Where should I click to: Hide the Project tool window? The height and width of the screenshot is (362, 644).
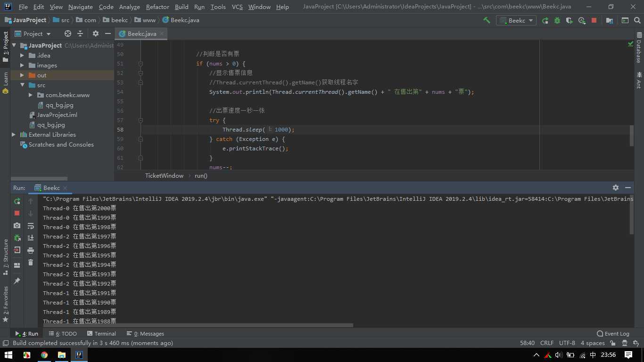coord(108,33)
